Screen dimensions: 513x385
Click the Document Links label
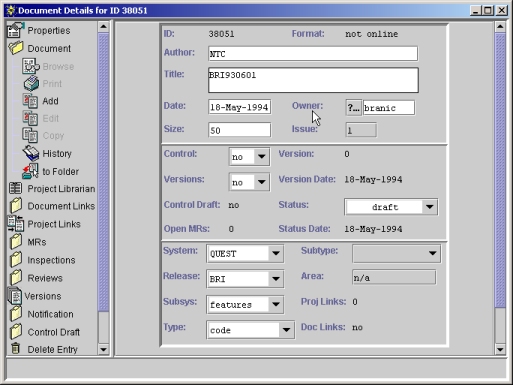(x=61, y=206)
